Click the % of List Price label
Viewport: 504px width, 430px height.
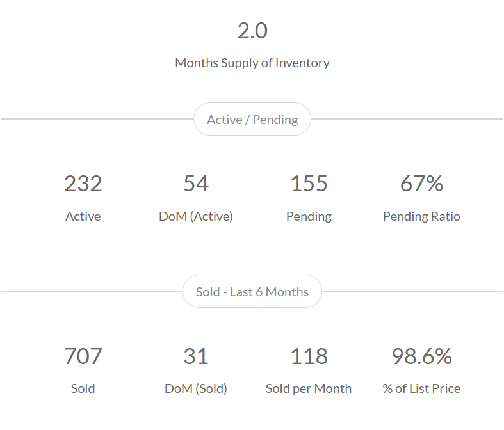(421, 388)
